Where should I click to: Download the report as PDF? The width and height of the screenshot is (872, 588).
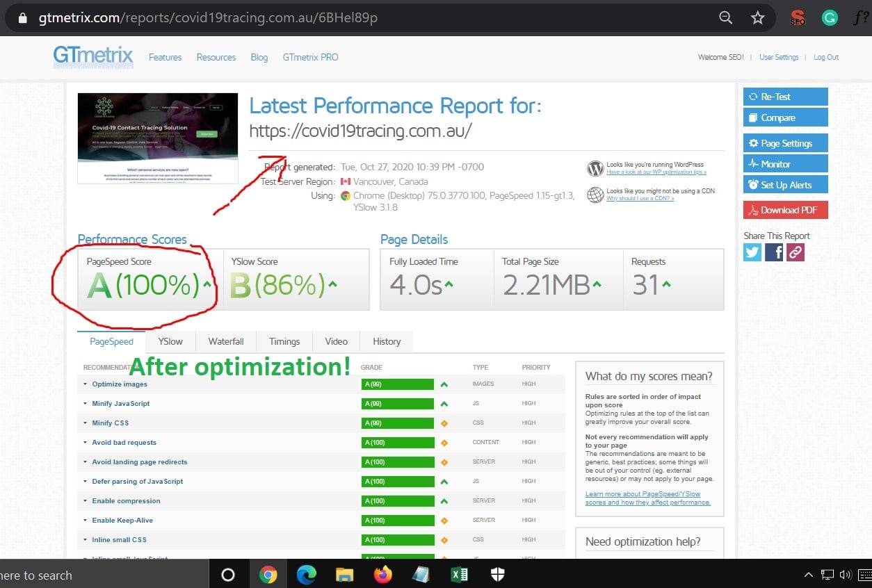785,209
